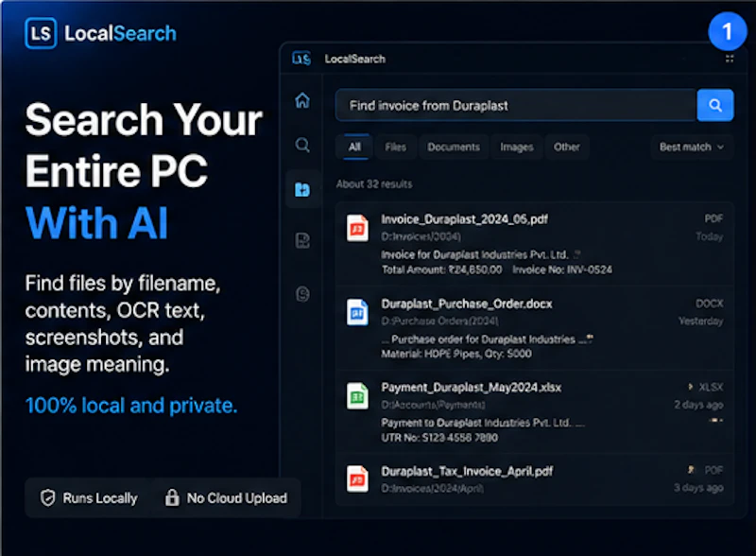The image size is (756, 556).
Task: Click the padlock icon beside No Cloud Upload
Action: click(172, 497)
